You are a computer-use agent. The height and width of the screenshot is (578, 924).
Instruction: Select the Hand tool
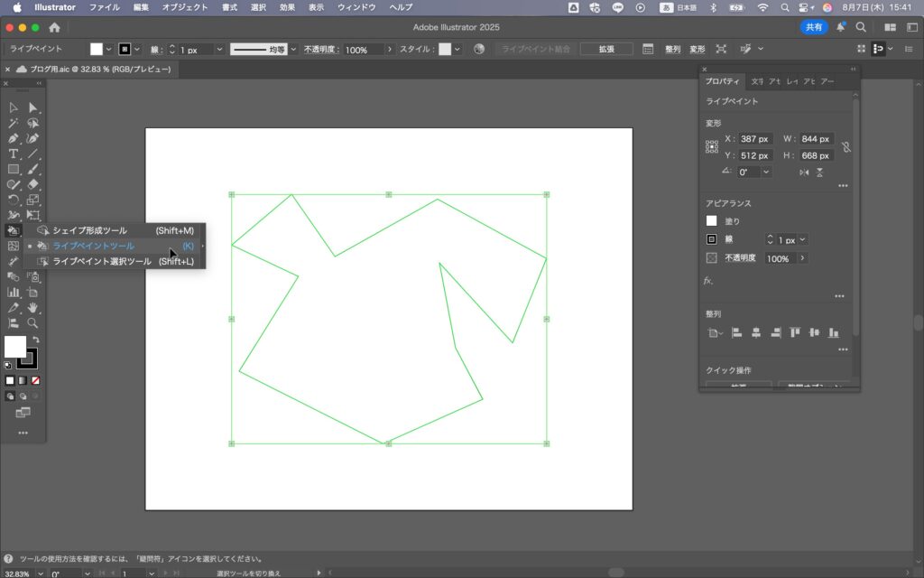point(32,307)
